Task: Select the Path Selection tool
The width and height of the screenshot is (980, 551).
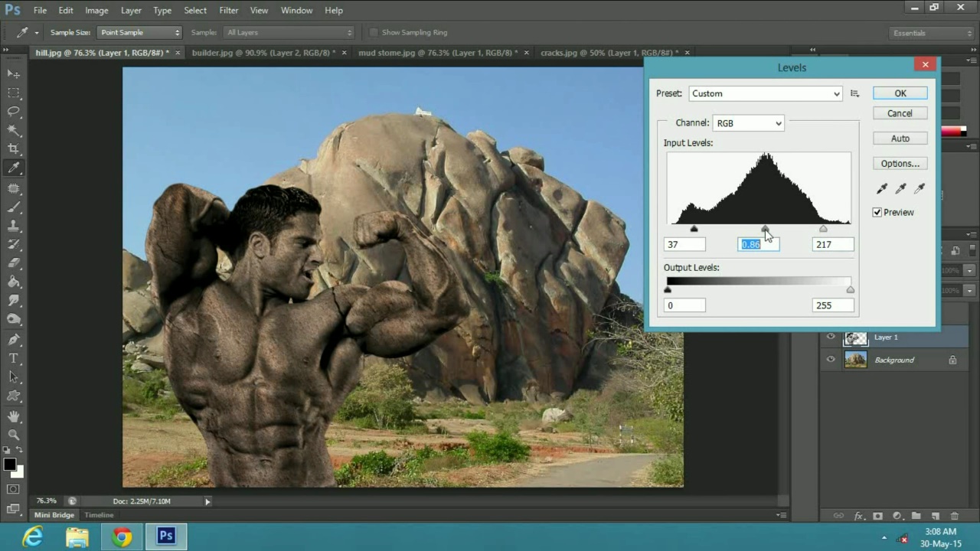Action: coord(14,377)
